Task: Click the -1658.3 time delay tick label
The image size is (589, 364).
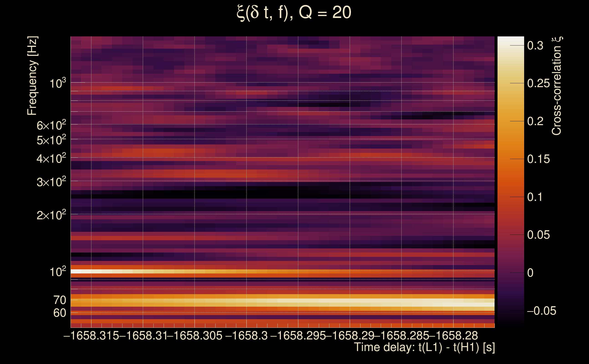Action: pyautogui.click(x=246, y=336)
